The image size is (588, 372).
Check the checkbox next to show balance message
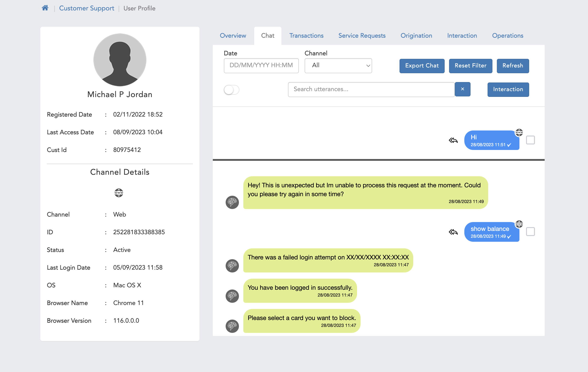(530, 231)
